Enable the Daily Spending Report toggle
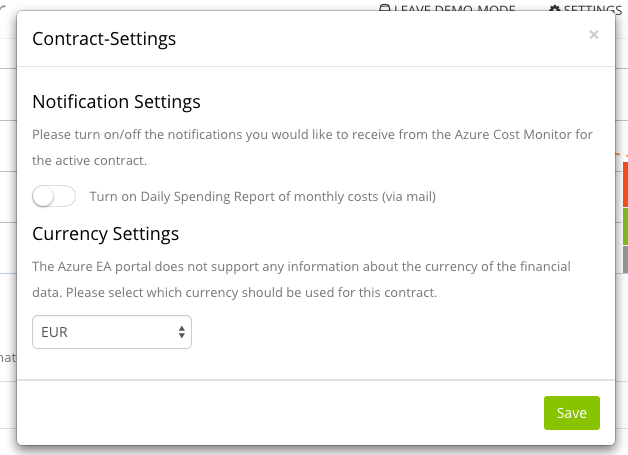The image size is (628, 455). (x=54, y=197)
